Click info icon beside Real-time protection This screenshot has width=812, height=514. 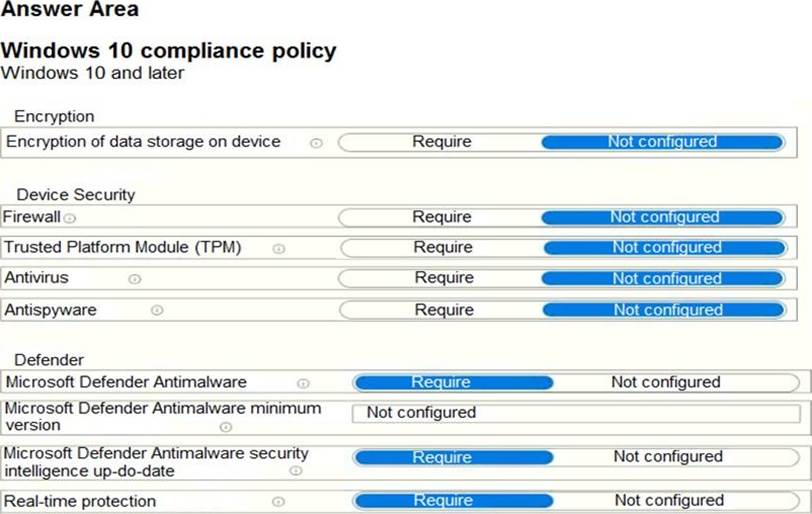pyautogui.click(x=279, y=502)
